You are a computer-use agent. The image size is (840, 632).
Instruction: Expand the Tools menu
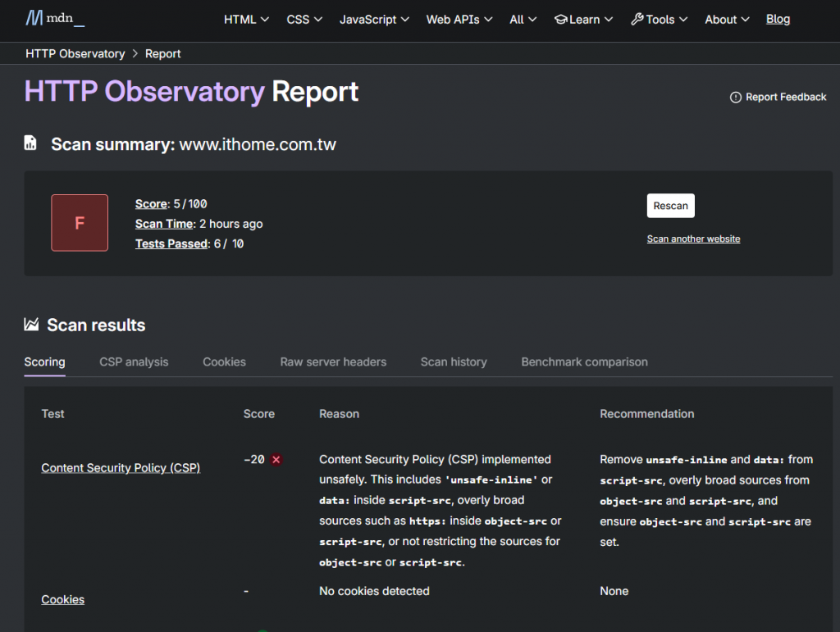pos(659,20)
